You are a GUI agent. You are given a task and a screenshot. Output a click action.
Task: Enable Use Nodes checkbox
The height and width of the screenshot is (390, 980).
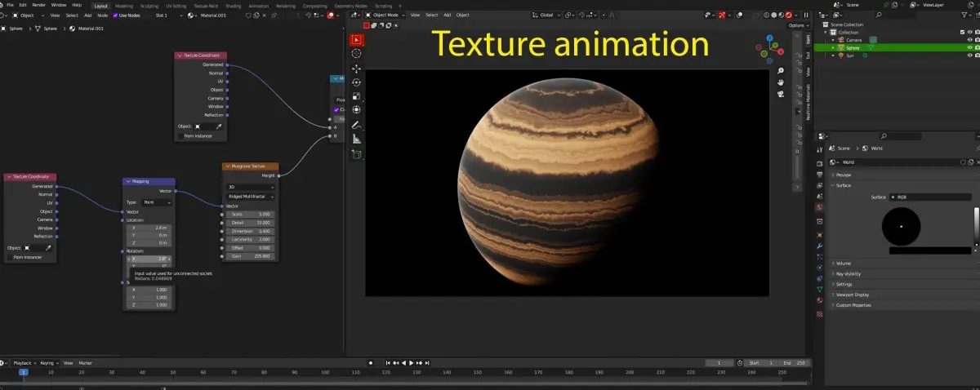click(x=116, y=16)
